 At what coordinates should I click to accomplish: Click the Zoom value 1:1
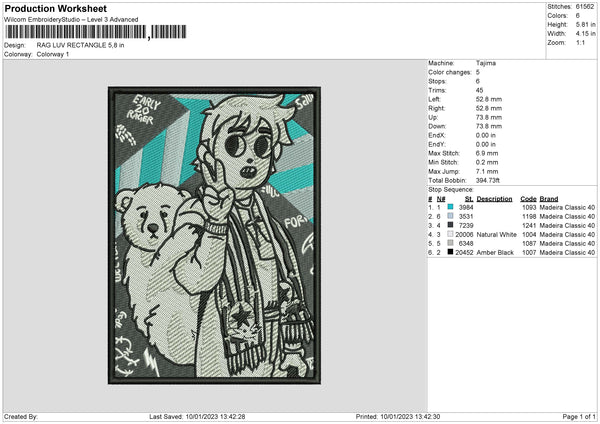(x=580, y=42)
